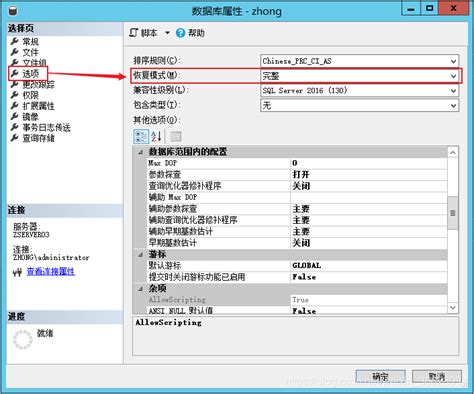
Task: Select the 早期基数估计 row
Action: coord(297,243)
